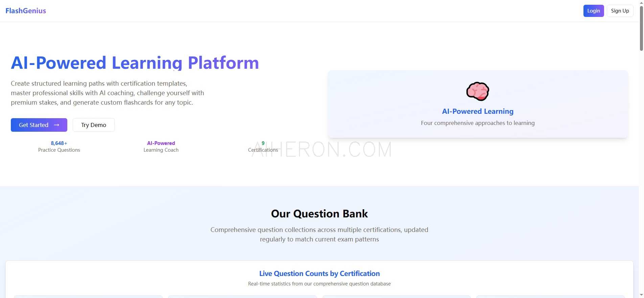Image resolution: width=644 pixels, height=298 pixels.
Task: Click Live Question Counts by Certification heading
Action: pyautogui.click(x=319, y=274)
